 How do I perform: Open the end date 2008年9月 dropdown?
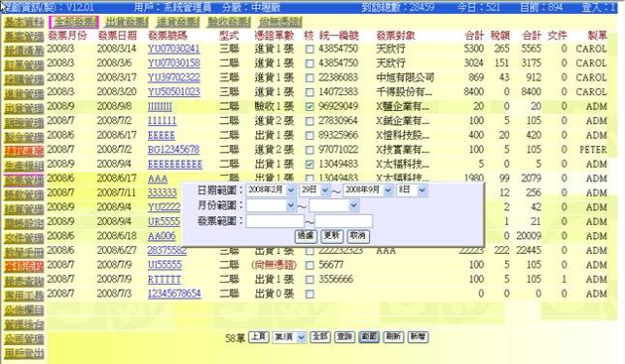(368, 190)
